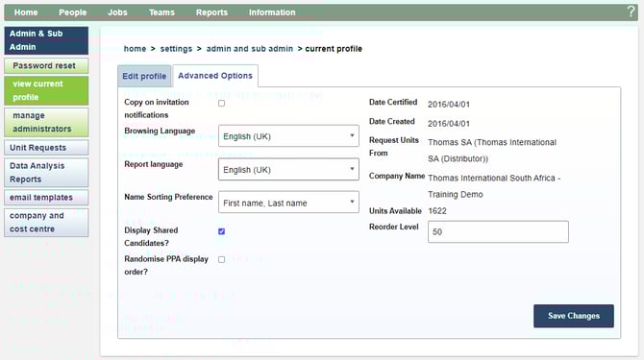The height and width of the screenshot is (360, 644).
Task: Click the Company Name value text
Action: tap(494, 186)
